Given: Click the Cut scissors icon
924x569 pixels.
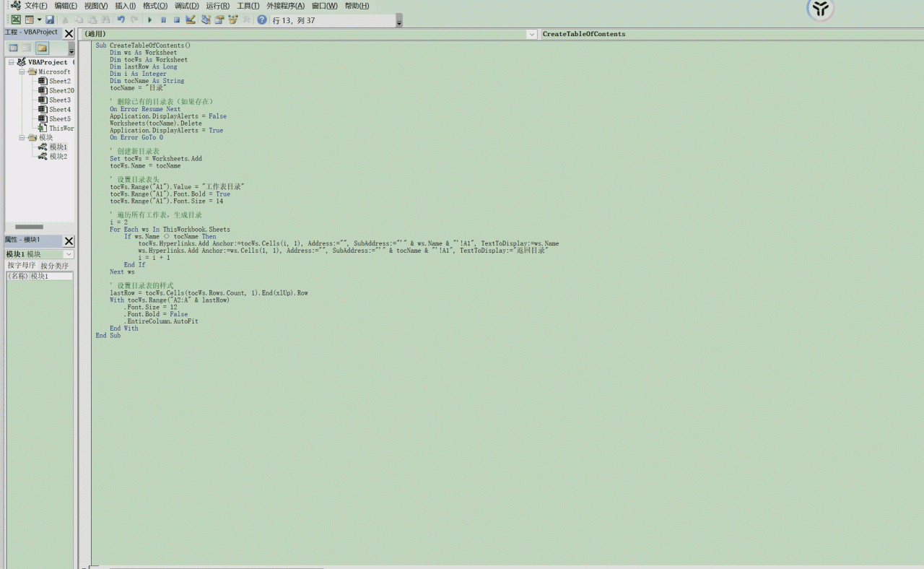Looking at the screenshot, I should [x=66, y=20].
